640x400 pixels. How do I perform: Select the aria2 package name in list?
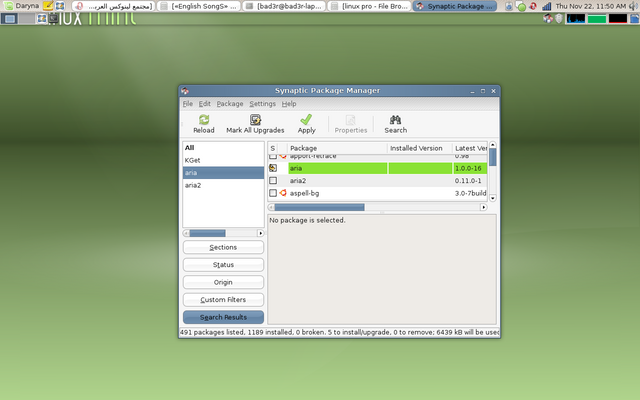pyautogui.click(x=298, y=180)
